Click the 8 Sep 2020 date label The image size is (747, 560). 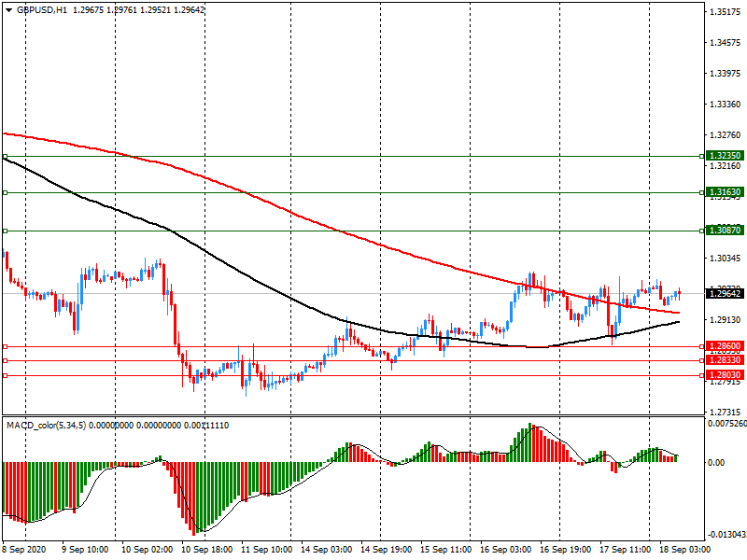click(x=24, y=550)
